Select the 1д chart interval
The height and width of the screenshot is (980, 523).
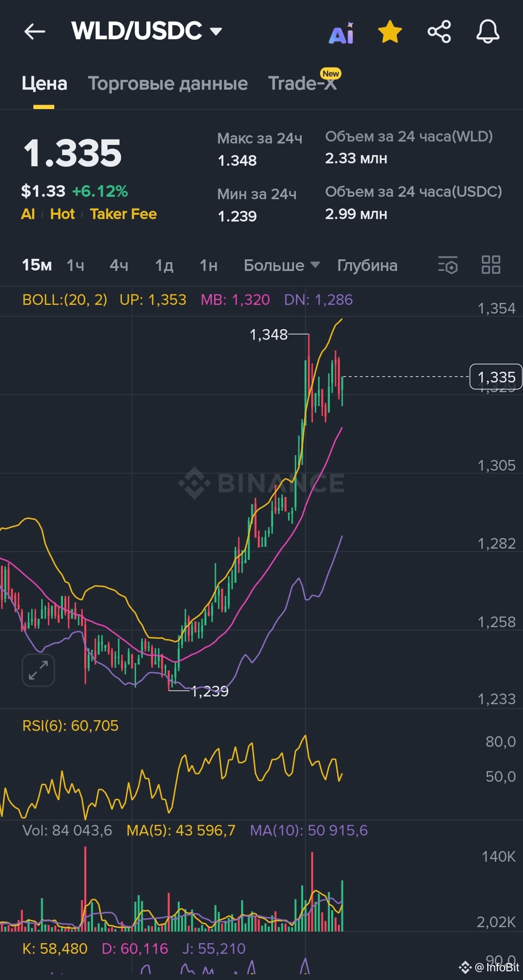click(164, 265)
